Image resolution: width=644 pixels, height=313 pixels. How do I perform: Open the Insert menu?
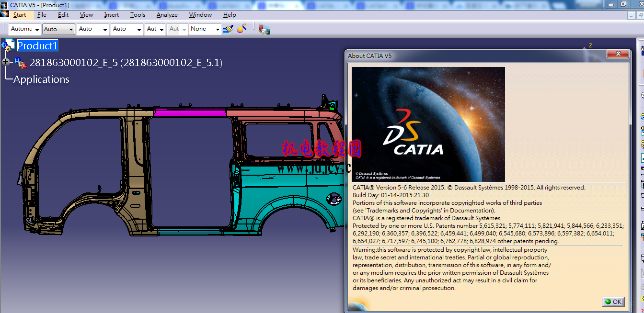pyautogui.click(x=112, y=15)
